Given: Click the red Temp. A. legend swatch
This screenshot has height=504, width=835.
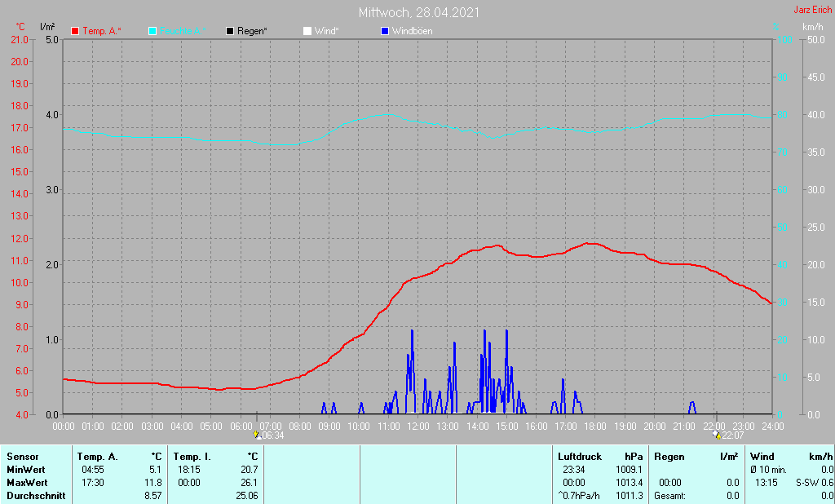Looking at the screenshot, I should [75, 32].
